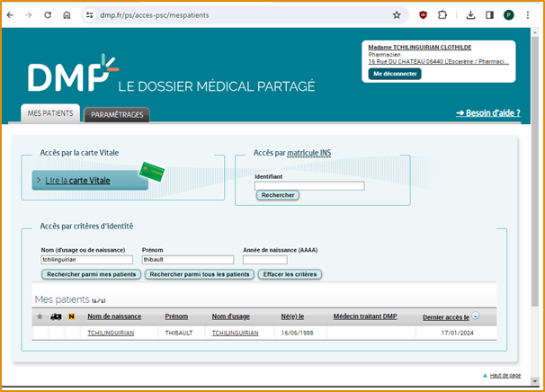Expand Lire la carte Vitale
This screenshot has width=545, height=392.
pos(39,181)
